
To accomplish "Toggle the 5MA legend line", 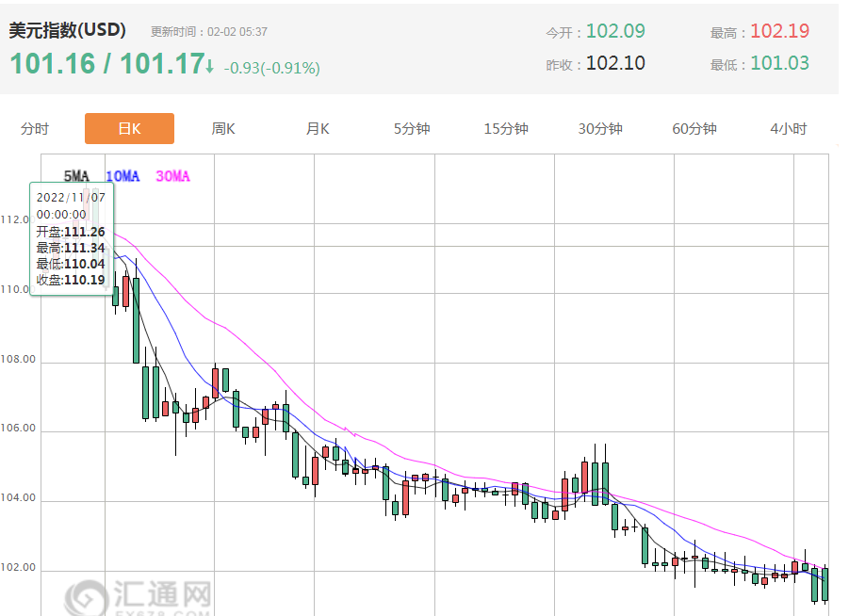I will point(76,176).
